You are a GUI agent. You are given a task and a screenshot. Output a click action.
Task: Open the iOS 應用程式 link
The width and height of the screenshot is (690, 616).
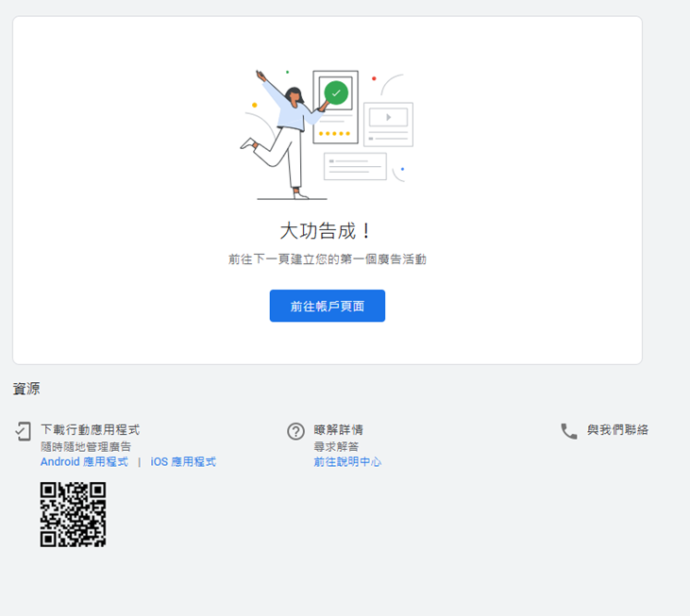(x=183, y=461)
